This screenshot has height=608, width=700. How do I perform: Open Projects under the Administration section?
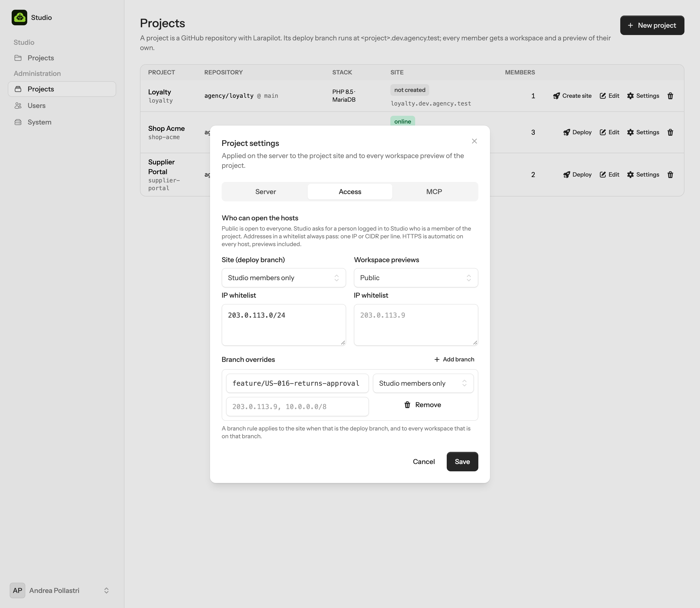[x=62, y=89]
